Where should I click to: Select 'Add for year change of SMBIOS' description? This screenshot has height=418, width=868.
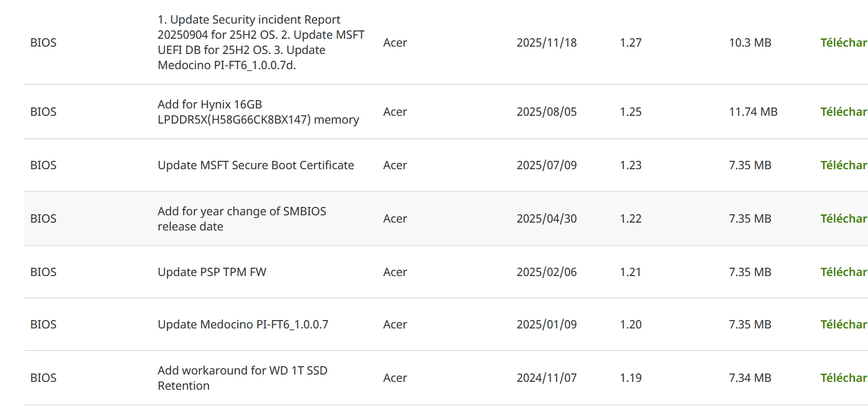click(x=242, y=219)
